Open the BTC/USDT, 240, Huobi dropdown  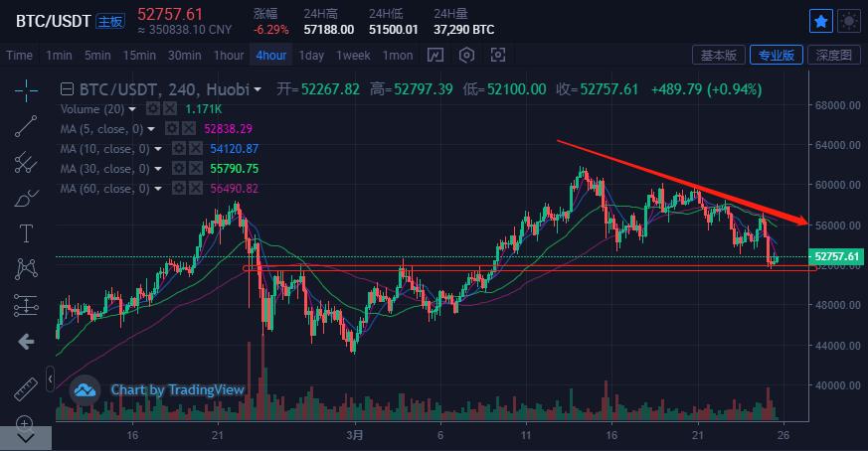(259, 89)
